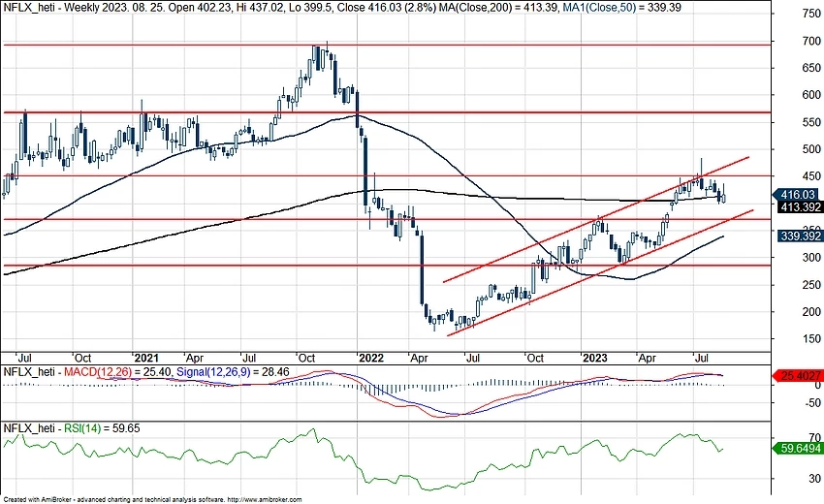Select the 'Open 402.23' value in header
The width and height of the screenshot is (824, 504).
pos(199,8)
